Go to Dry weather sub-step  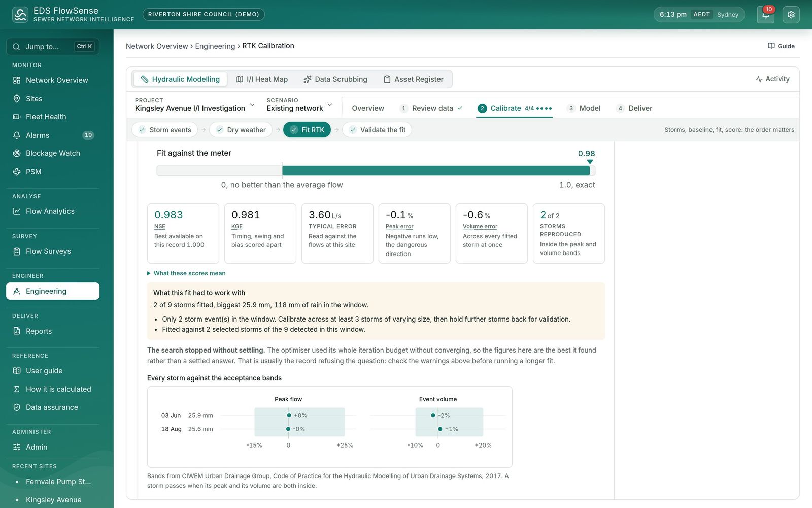(241, 130)
